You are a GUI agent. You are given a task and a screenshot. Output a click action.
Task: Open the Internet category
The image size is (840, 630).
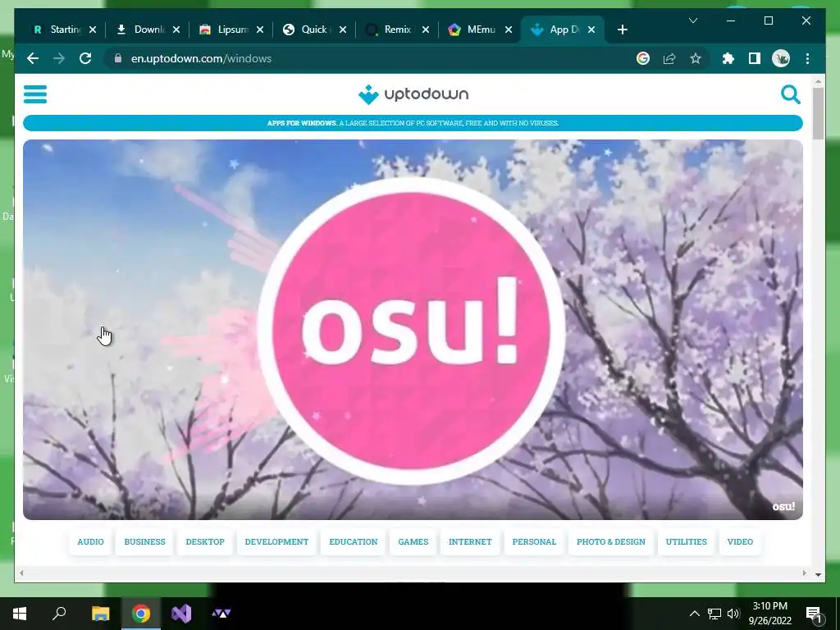[x=470, y=541]
